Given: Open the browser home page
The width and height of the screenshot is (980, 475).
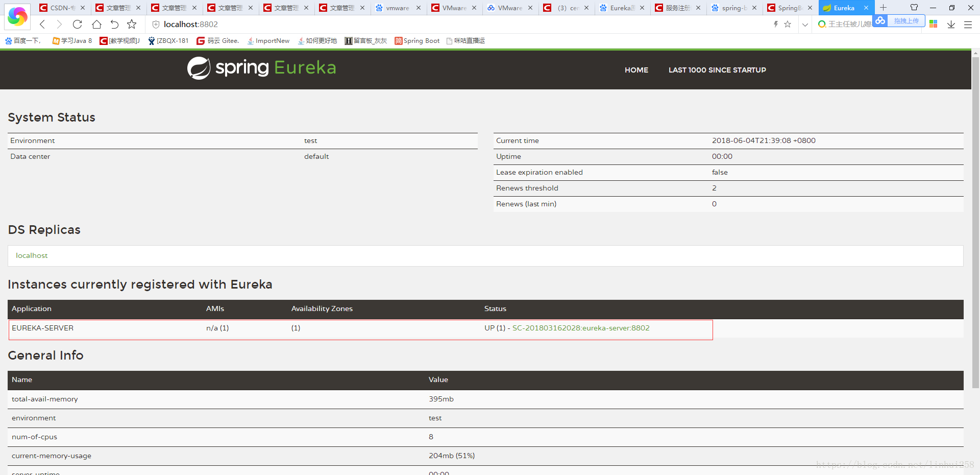Looking at the screenshot, I should tap(96, 24).
